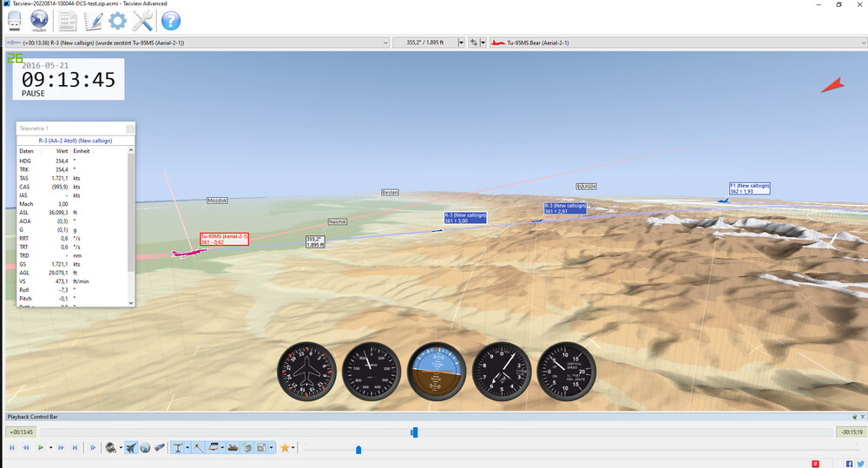Image resolution: width=868 pixels, height=468 pixels.
Task: Step forward one frame
Action: click(x=93, y=447)
